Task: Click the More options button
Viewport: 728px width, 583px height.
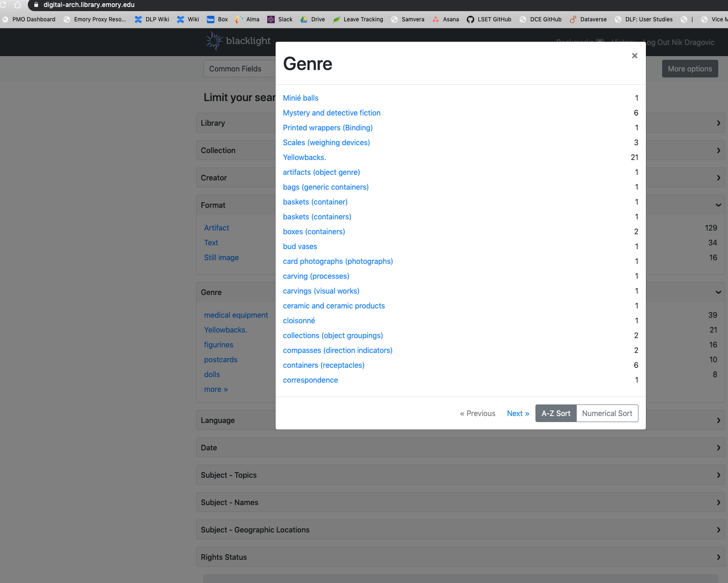Action: point(690,69)
